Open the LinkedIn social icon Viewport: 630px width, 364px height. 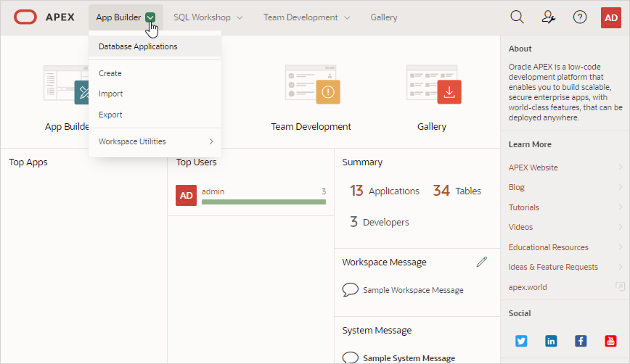point(551,341)
